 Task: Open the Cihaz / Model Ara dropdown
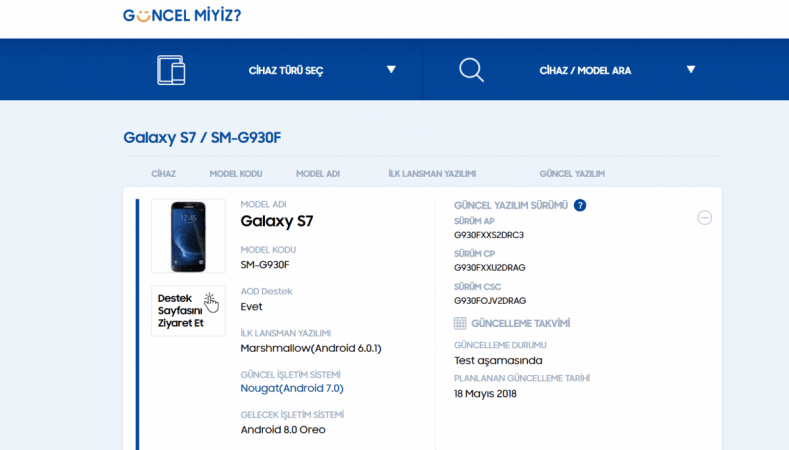pos(585,70)
